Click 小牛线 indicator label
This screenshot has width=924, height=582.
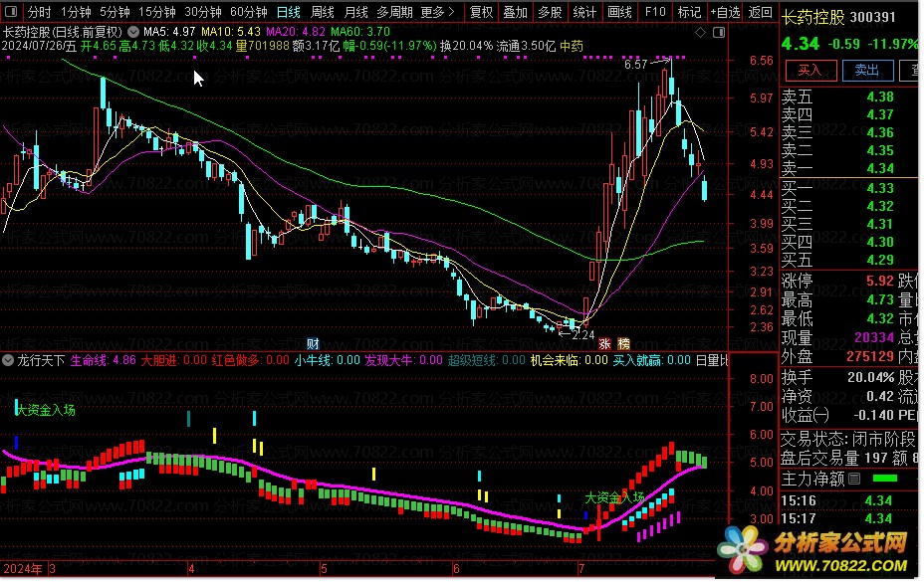[x=327, y=360]
